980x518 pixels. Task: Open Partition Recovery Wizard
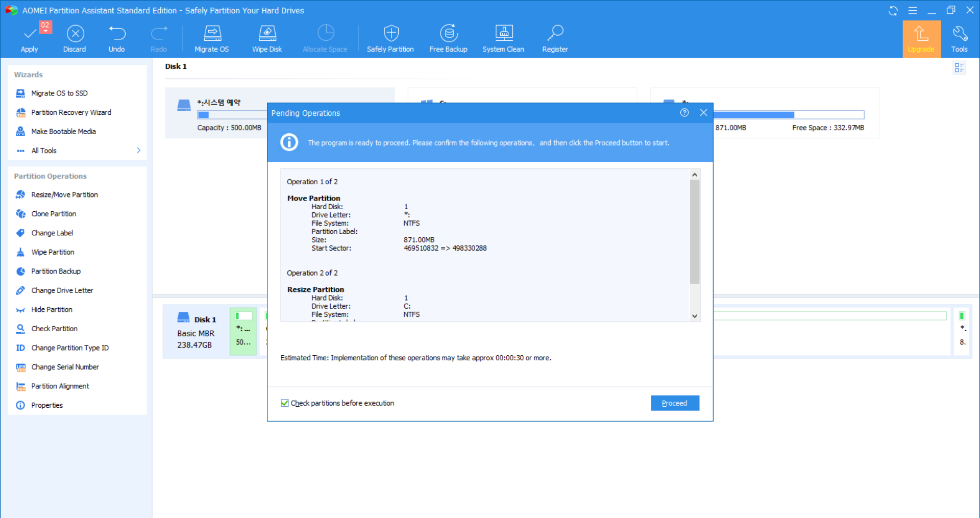[x=71, y=112]
